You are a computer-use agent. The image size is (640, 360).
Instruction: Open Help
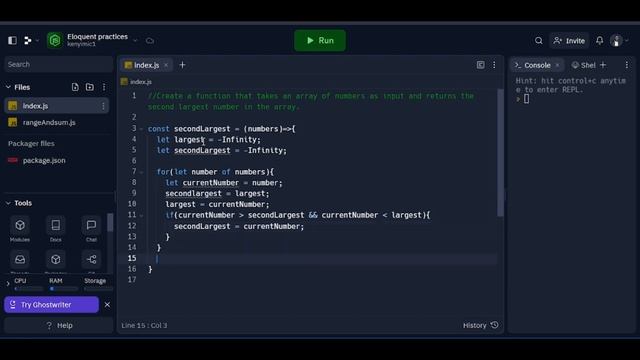(58, 325)
